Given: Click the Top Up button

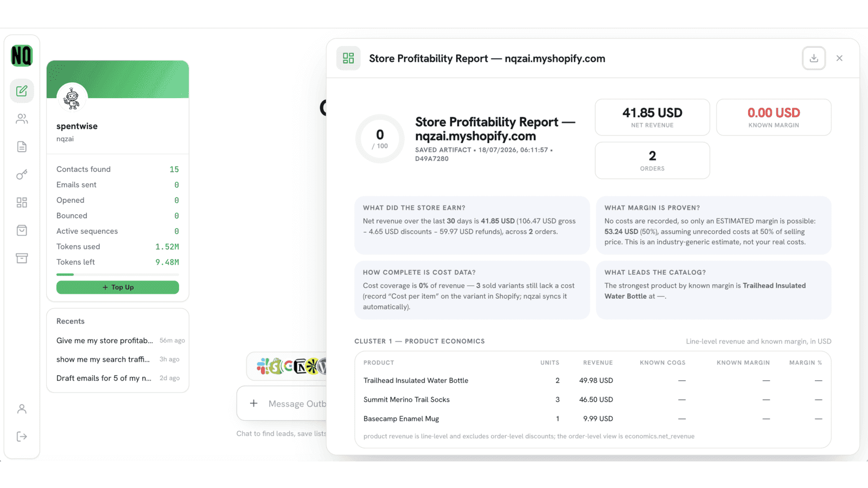Looking at the screenshot, I should point(118,287).
